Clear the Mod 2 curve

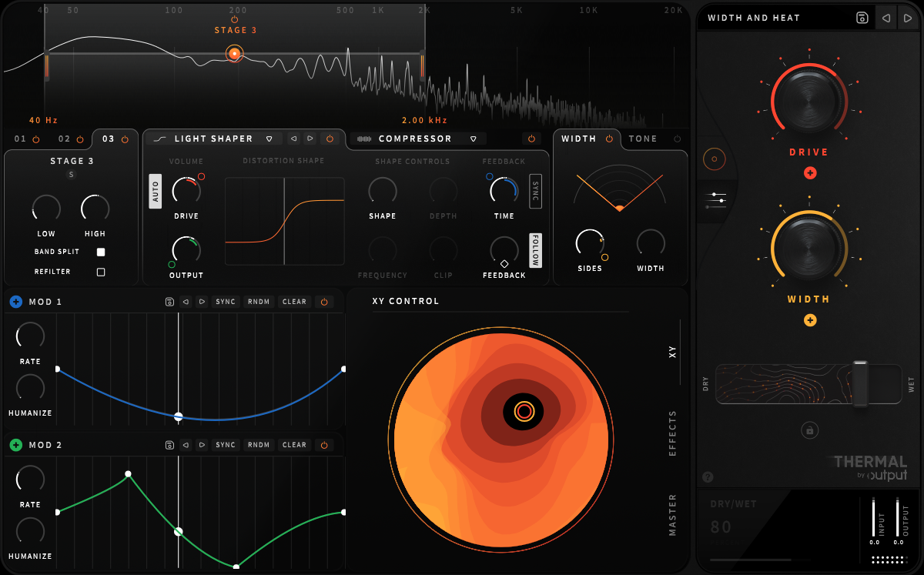pos(293,445)
